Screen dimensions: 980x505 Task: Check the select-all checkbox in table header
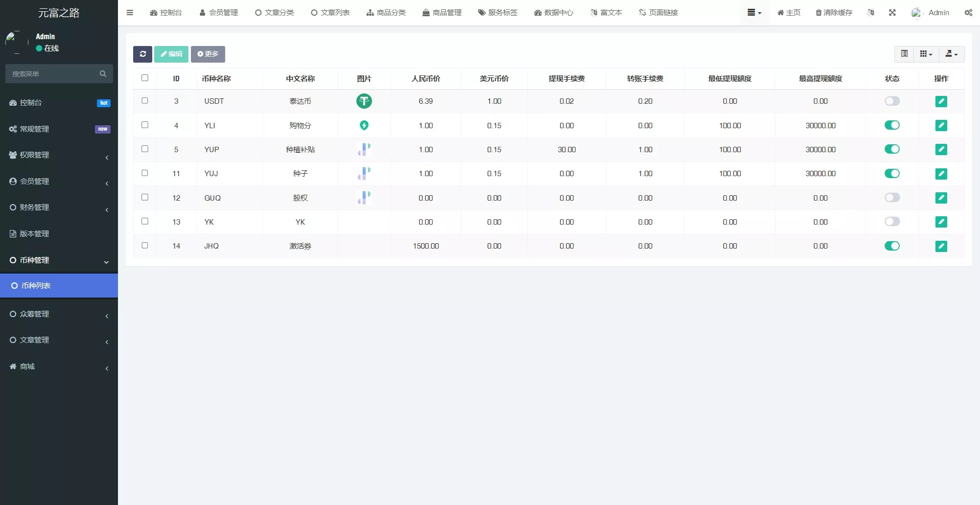pyautogui.click(x=145, y=78)
